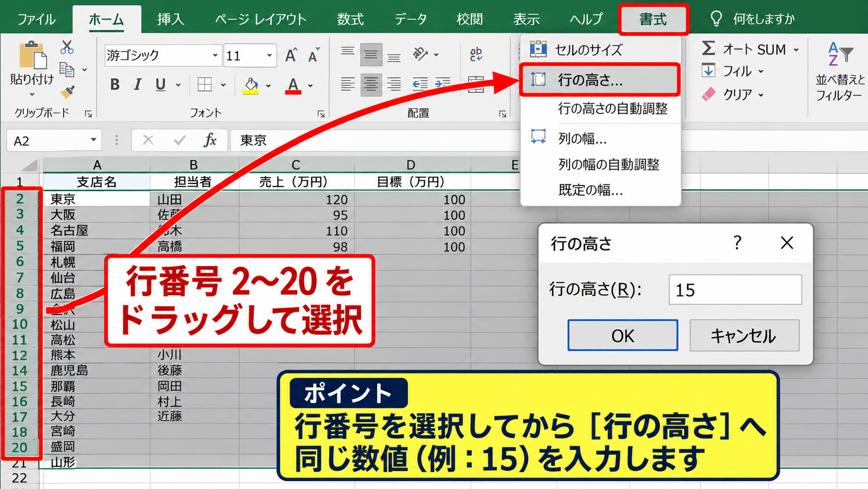Click the Align Right icon
The image size is (868, 489).
[394, 84]
